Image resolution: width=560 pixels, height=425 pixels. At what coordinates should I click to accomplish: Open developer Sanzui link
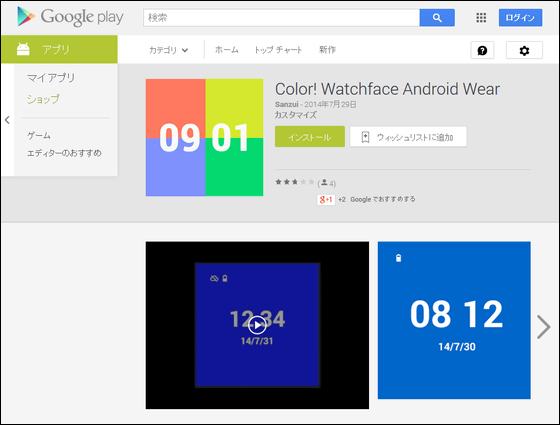tap(286, 104)
